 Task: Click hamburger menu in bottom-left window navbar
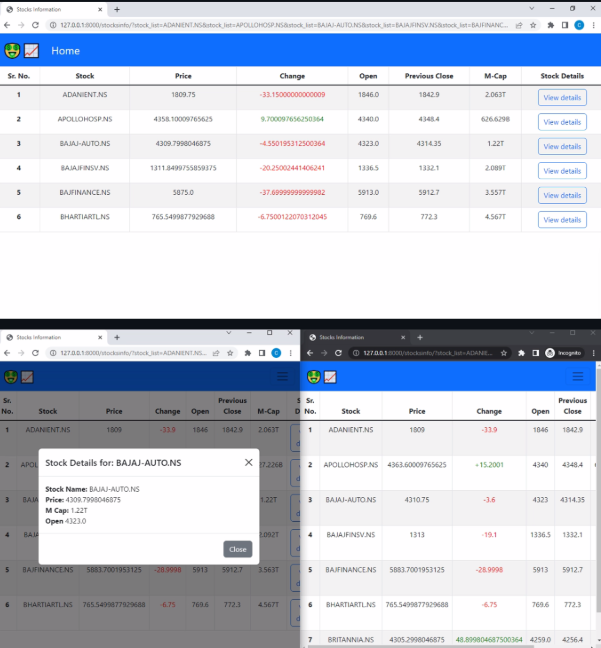[x=282, y=376]
